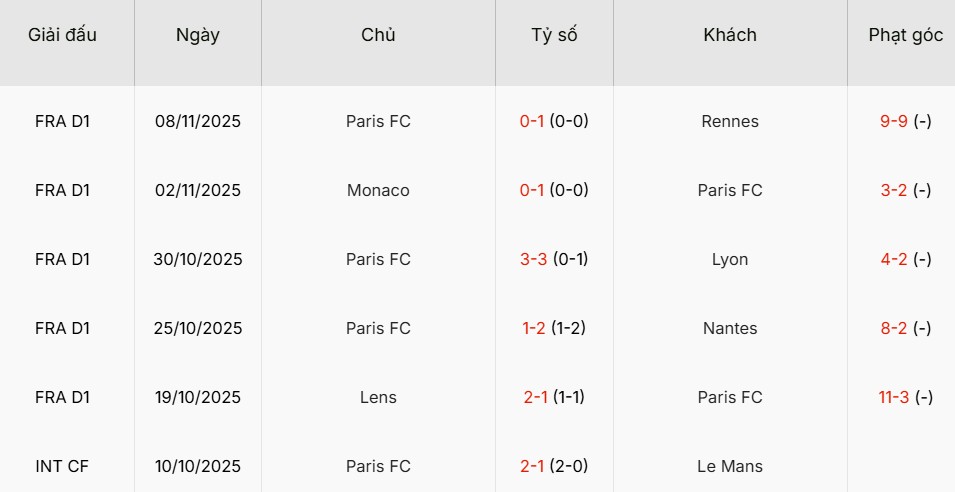Click the "Ngày" column header
This screenshot has height=492, width=955.
click(198, 35)
